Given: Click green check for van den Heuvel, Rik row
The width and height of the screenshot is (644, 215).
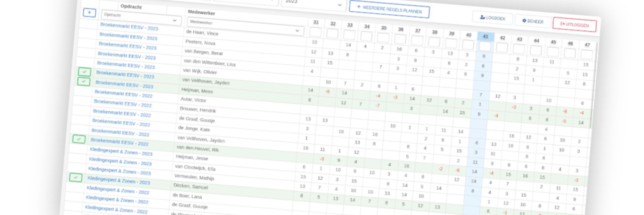Looking at the screenshot, I should [79, 139].
